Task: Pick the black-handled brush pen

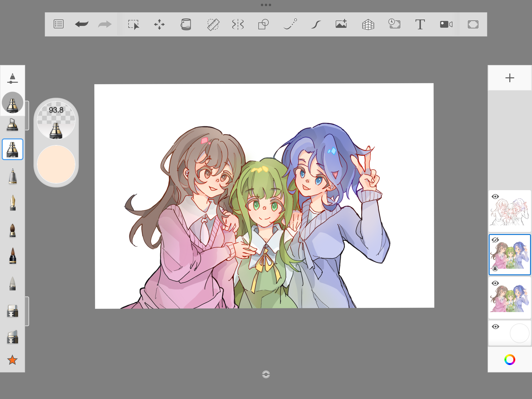Action: coord(13,256)
